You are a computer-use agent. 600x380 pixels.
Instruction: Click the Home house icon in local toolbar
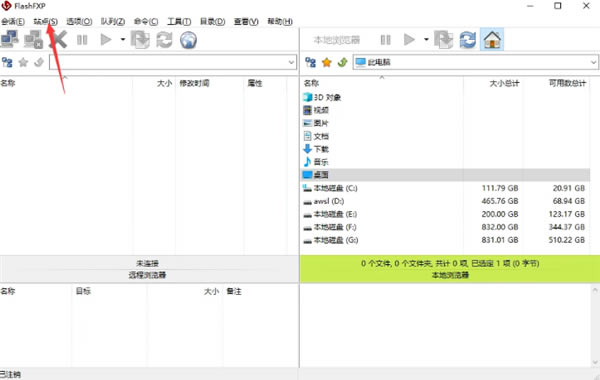pos(492,39)
